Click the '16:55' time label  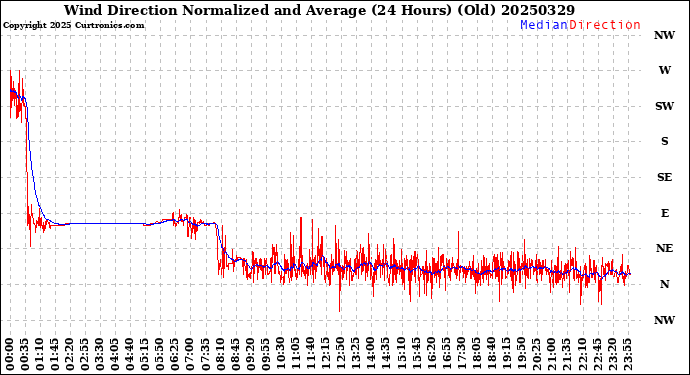446,354
